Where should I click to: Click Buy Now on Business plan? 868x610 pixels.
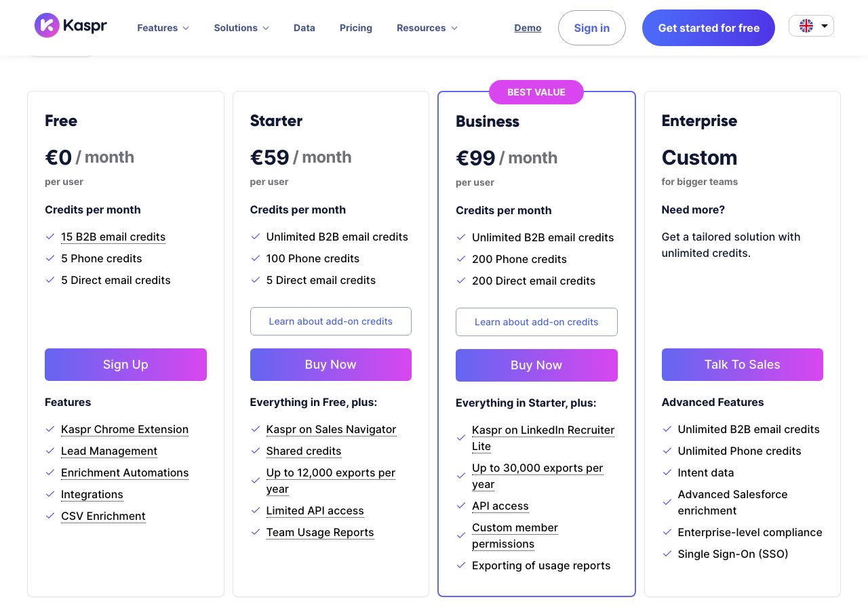pyautogui.click(x=536, y=365)
